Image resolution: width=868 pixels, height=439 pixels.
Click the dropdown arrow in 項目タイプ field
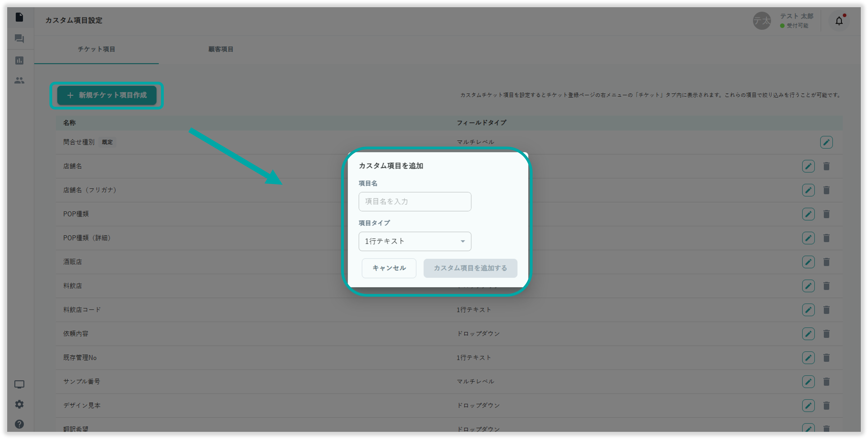463,241
